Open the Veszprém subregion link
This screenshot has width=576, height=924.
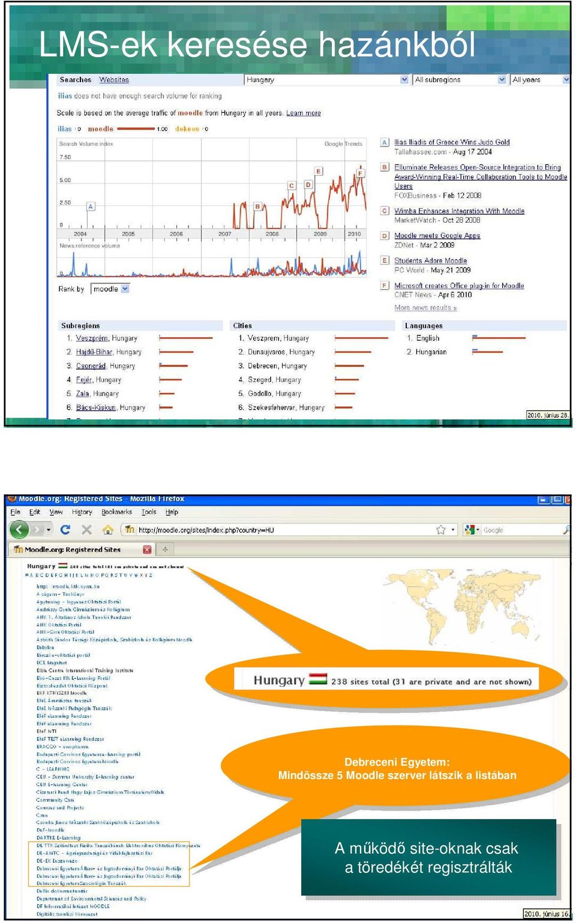tap(92, 338)
